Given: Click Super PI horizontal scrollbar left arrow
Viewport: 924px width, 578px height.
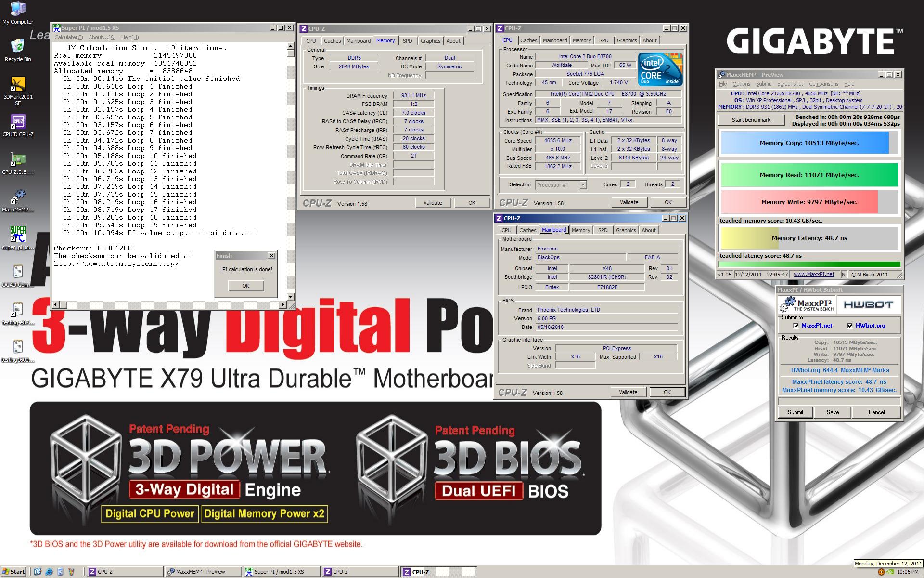Looking at the screenshot, I should (x=56, y=304).
